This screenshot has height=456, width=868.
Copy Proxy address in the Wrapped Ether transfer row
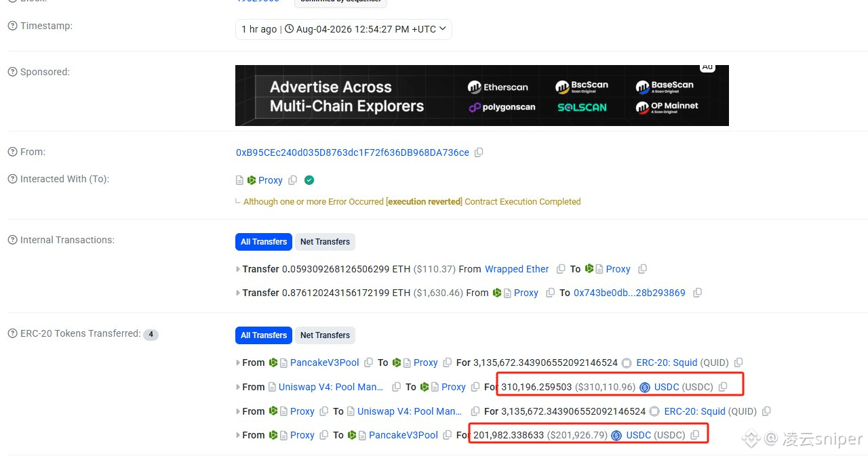[x=642, y=269]
